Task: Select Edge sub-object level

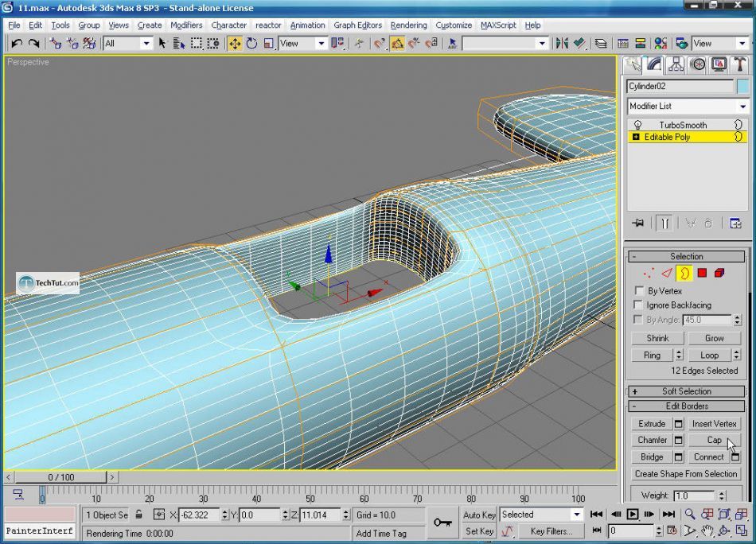Action: click(667, 274)
